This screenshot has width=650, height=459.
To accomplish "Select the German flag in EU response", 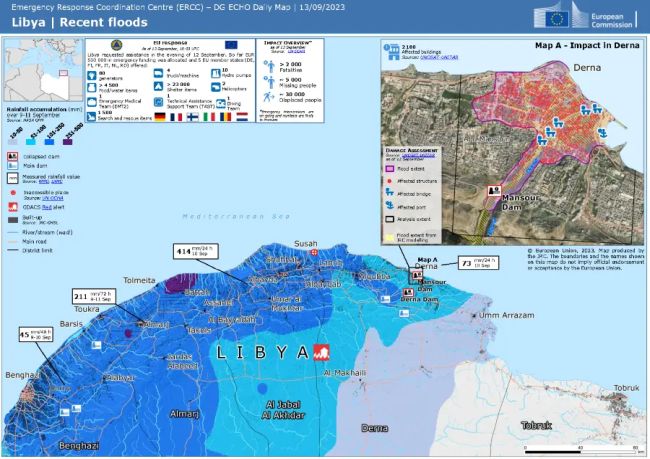I will click(160, 116).
